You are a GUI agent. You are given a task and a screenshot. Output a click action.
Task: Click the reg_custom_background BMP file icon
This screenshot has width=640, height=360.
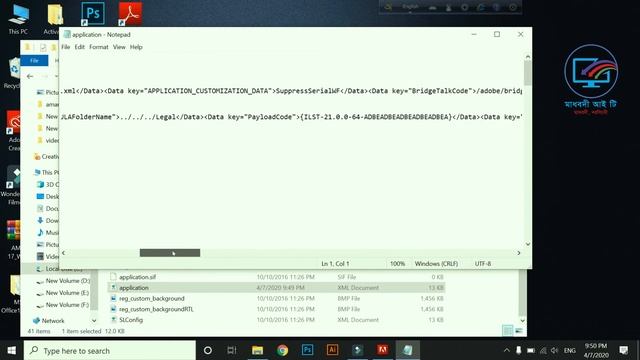pos(114,298)
